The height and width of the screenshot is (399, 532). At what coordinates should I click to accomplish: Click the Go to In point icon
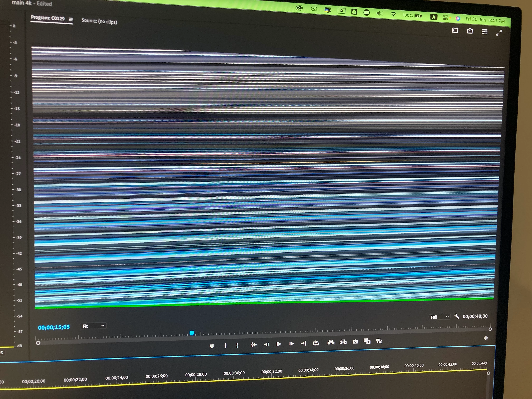[x=254, y=345]
